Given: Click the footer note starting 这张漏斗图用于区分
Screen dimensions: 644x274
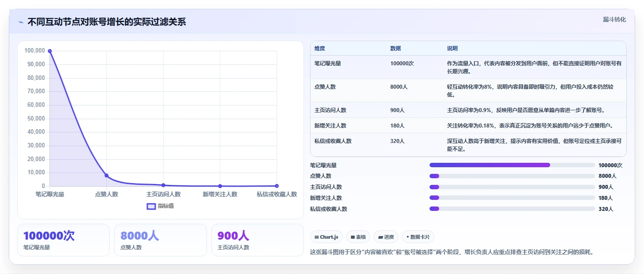Looking at the screenshot, I should 452,252.
